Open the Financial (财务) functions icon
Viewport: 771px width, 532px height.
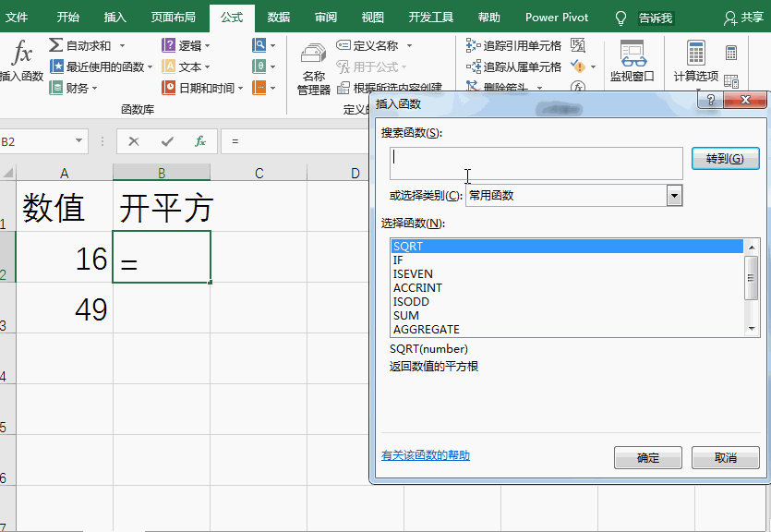click(55, 88)
